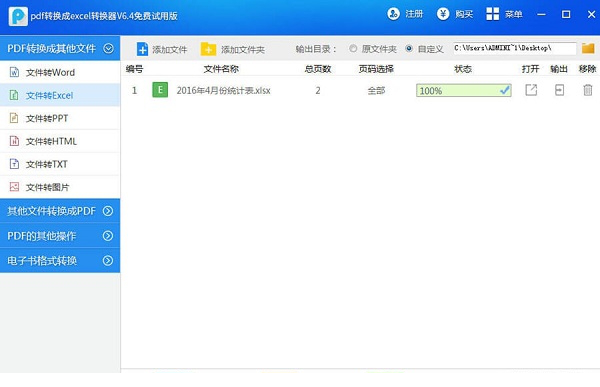Image resolution: width=600 pixels, height=387 pixels.
Task: Close the converter window
Action: [x=591, y=15]
